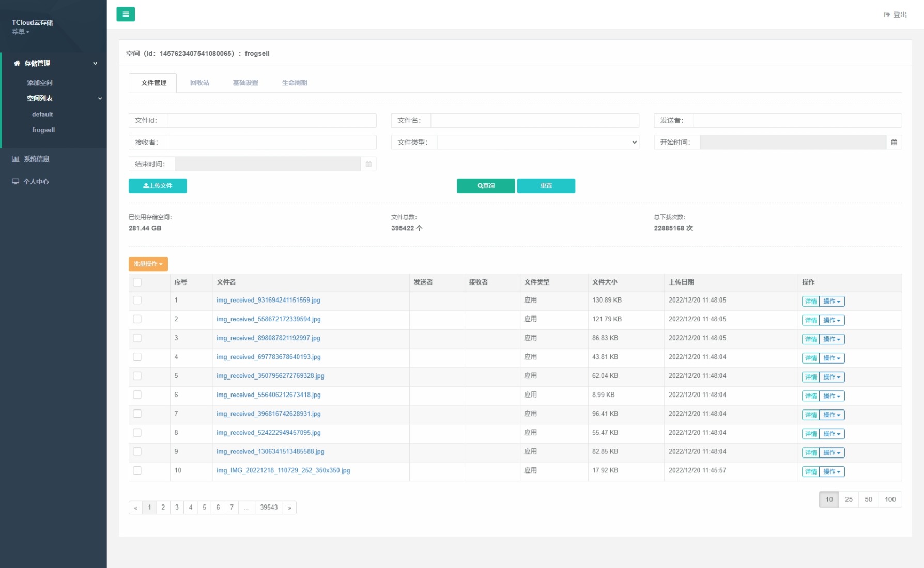Click the 文件Id input field
924x568 pixels.
click(x=272, y=120)
